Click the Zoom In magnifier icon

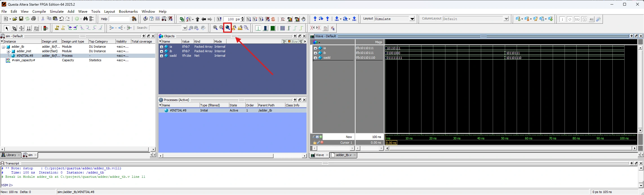(x=215, y=28)
